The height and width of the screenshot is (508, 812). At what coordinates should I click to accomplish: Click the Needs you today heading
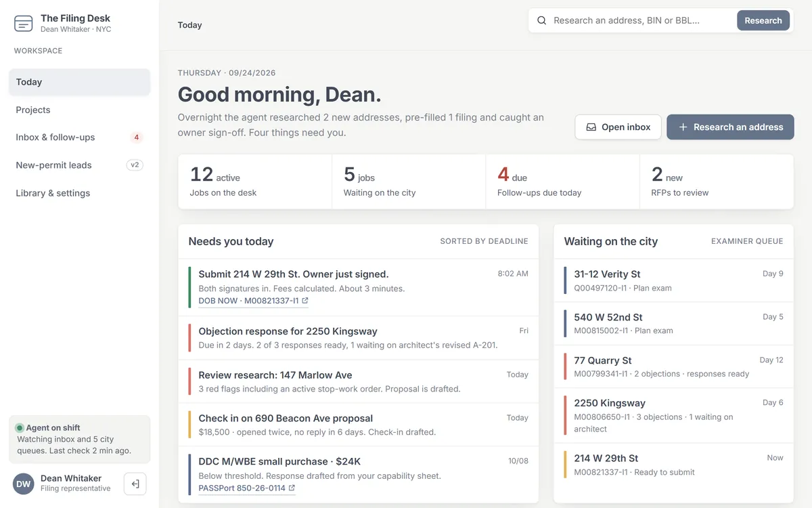[x=231, y=241]
